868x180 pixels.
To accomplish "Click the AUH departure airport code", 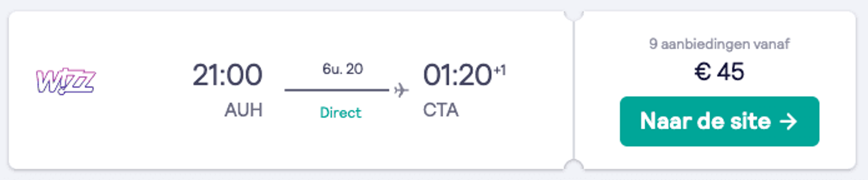I will 243,110.
